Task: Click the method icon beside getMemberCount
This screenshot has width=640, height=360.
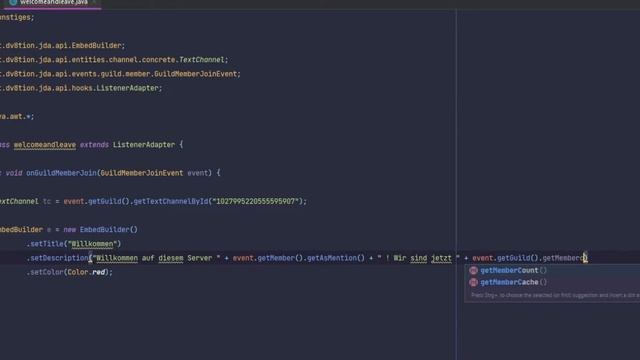Action: point(473,270)
